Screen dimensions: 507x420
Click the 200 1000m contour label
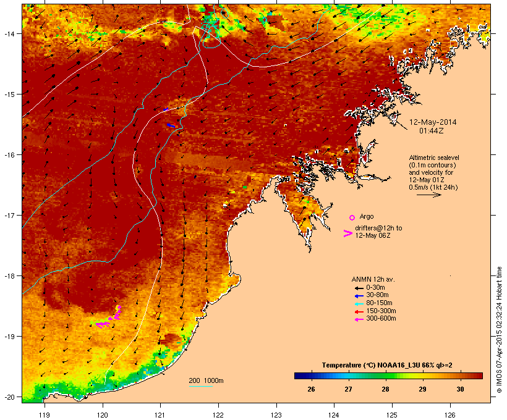[x=206, y=380]
